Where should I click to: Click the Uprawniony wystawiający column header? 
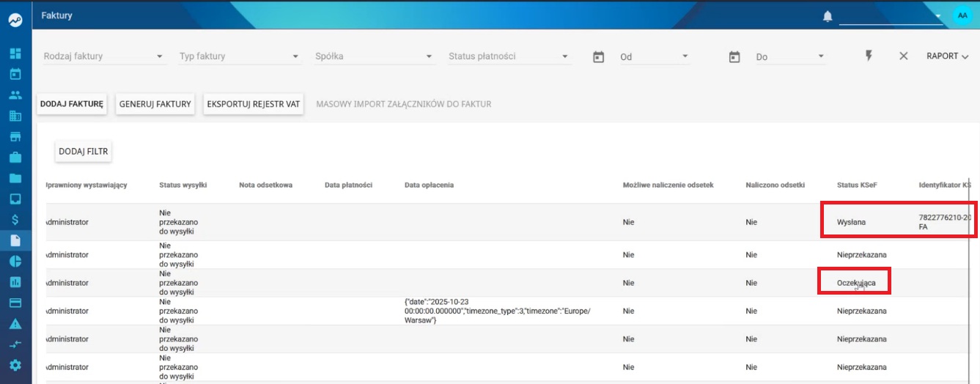pos(86,185)
